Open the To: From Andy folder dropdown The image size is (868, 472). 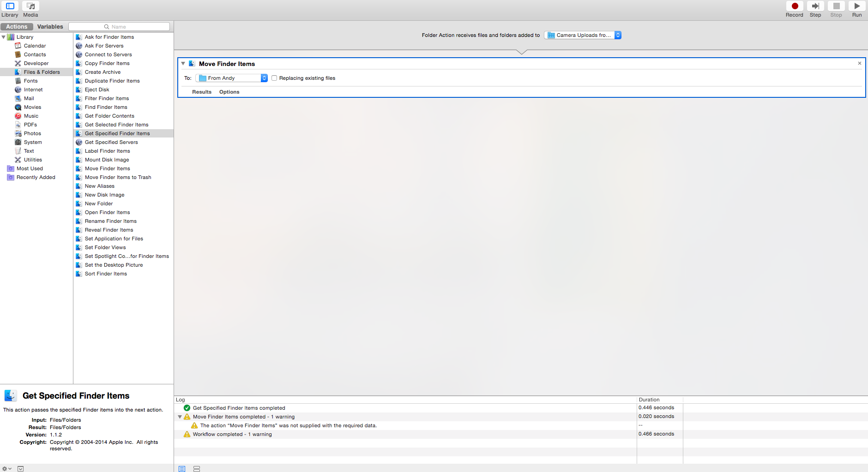tap(232, 78)
